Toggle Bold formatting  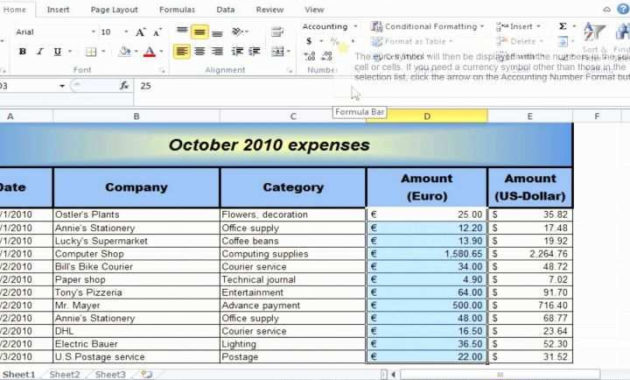click(22, 51)
